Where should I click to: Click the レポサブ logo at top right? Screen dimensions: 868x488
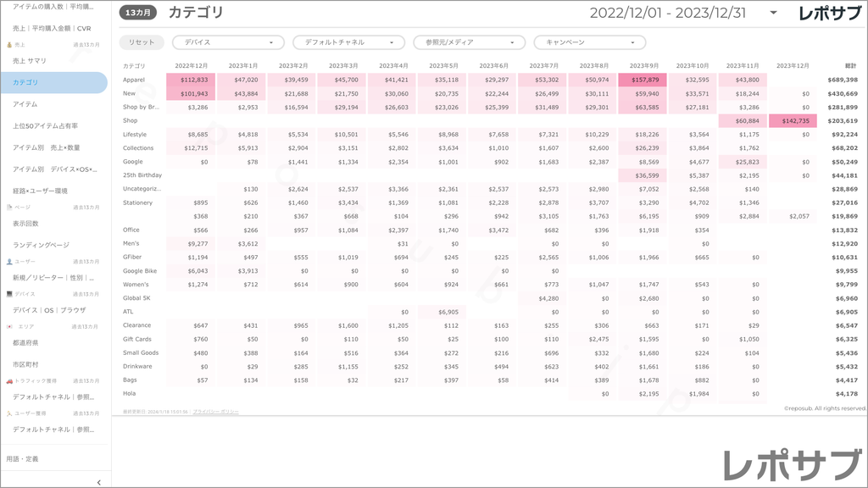[828, 14]
